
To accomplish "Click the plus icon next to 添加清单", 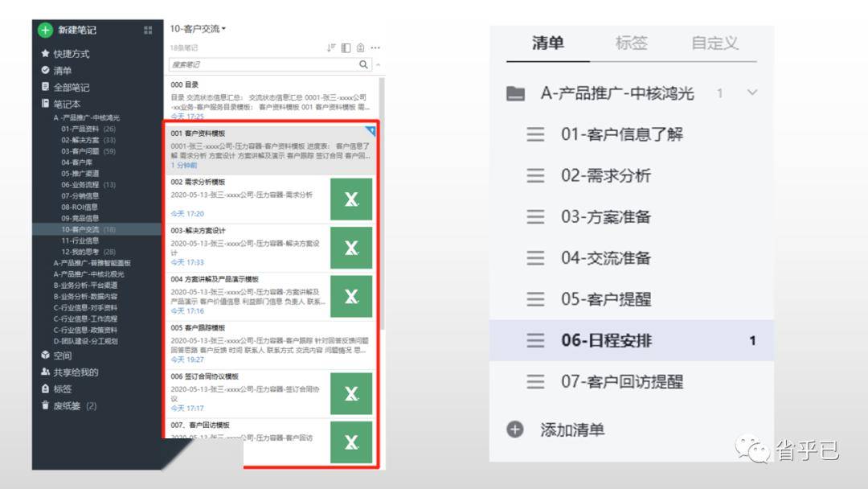I will click(515, 429).
